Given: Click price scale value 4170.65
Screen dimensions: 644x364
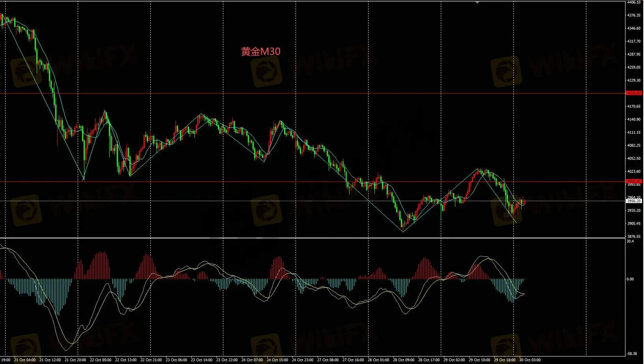Looking at the screenshot, I should 634,106.
